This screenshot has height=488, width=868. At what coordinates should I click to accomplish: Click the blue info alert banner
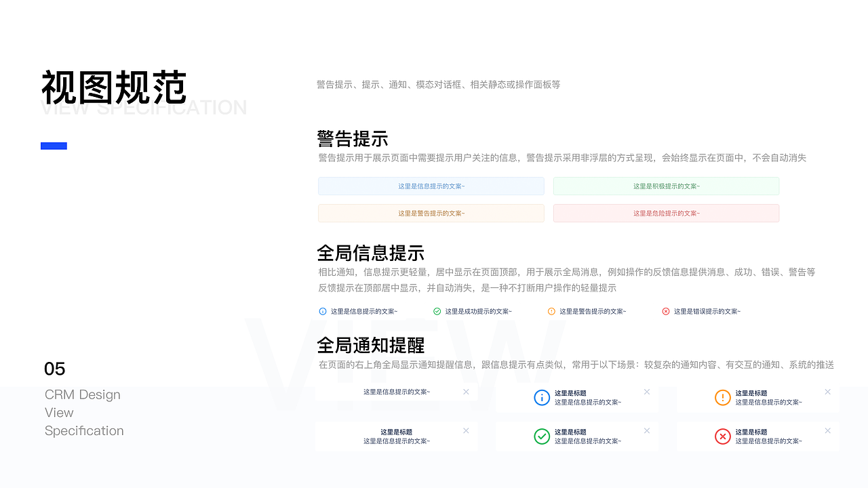pyautogui.click(x=431, y=186)
